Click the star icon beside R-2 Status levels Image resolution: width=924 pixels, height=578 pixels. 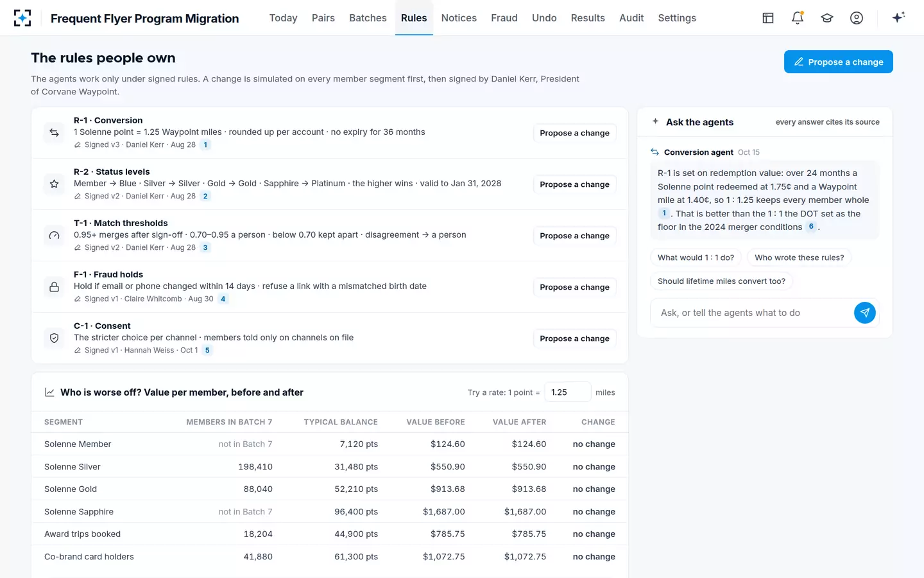(55, 184)
